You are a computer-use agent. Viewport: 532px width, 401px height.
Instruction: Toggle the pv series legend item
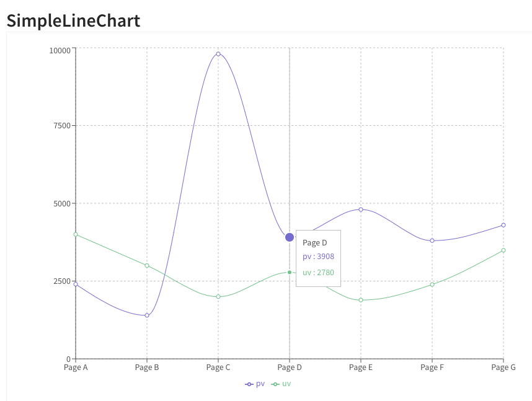tap(255, 384)
